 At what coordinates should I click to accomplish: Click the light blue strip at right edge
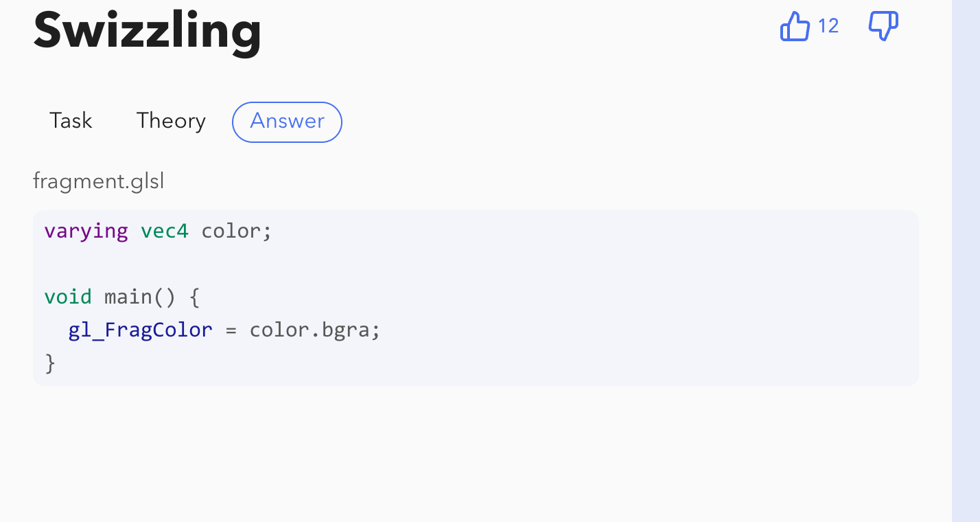point(966,261)
